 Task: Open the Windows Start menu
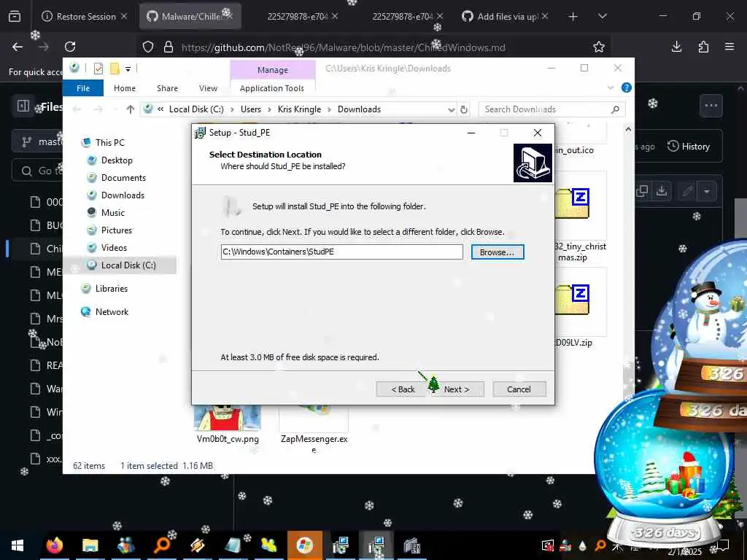tap(18, 545)
